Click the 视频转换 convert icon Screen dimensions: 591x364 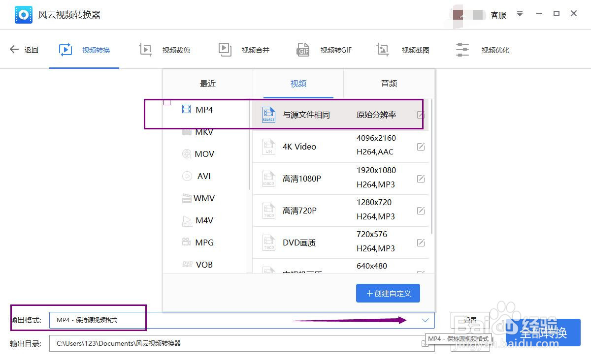click(65, 50)
